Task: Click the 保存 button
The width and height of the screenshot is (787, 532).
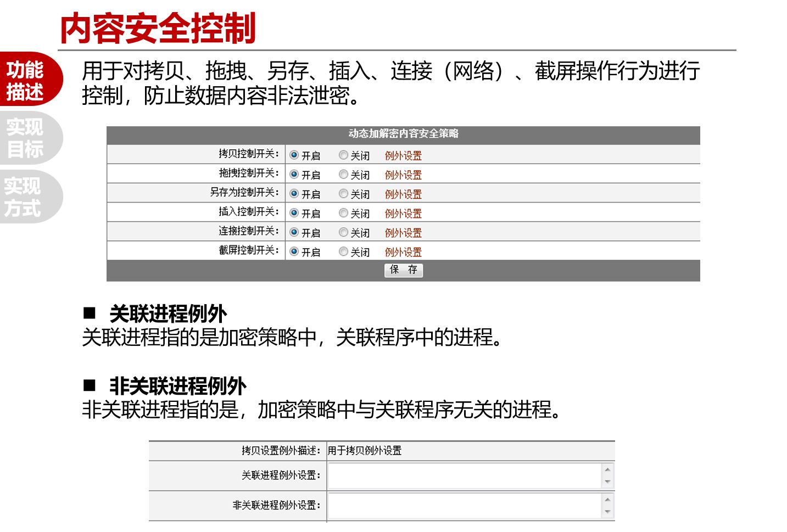Action: 404,270
